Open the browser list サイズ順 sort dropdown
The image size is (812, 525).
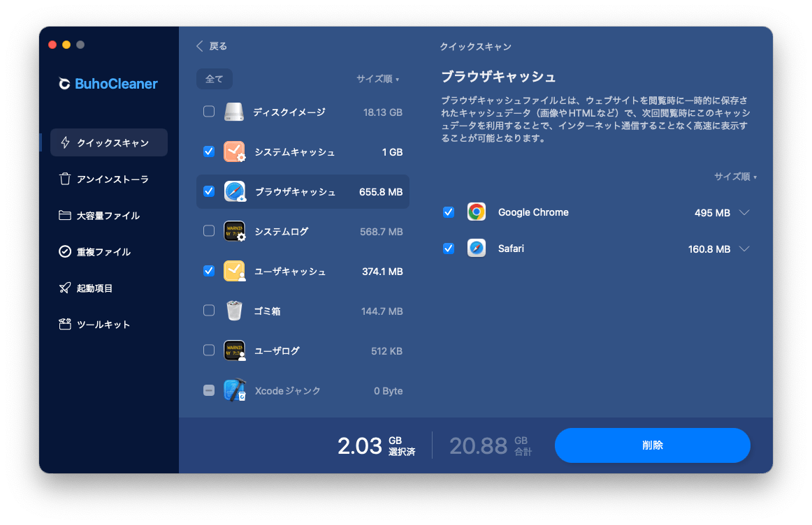[735, 177]
